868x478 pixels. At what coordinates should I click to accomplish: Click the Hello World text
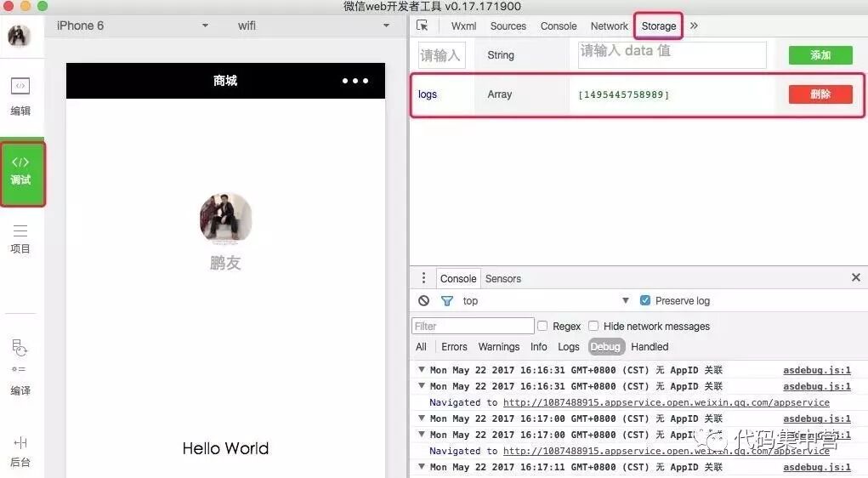(225, 448)
